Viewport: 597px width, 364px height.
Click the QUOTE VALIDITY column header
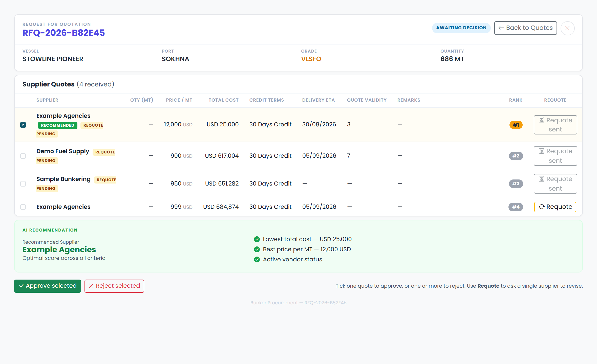367,100
